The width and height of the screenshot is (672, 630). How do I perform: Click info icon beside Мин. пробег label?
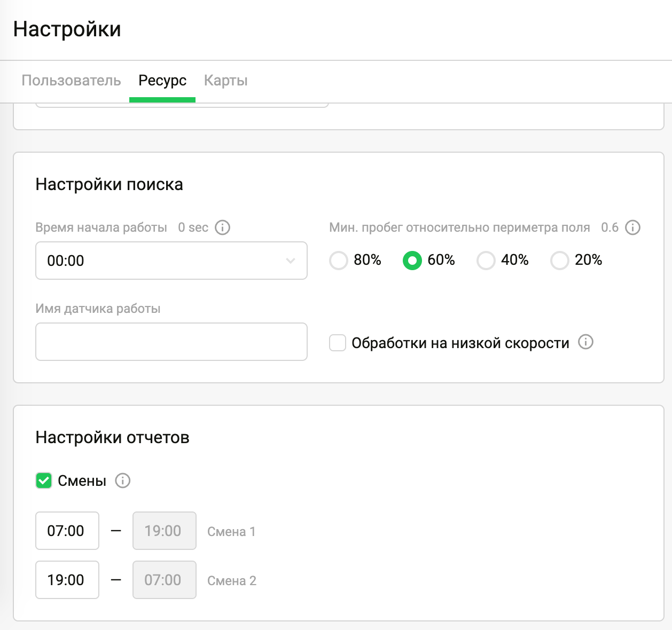tap(632, 227)
